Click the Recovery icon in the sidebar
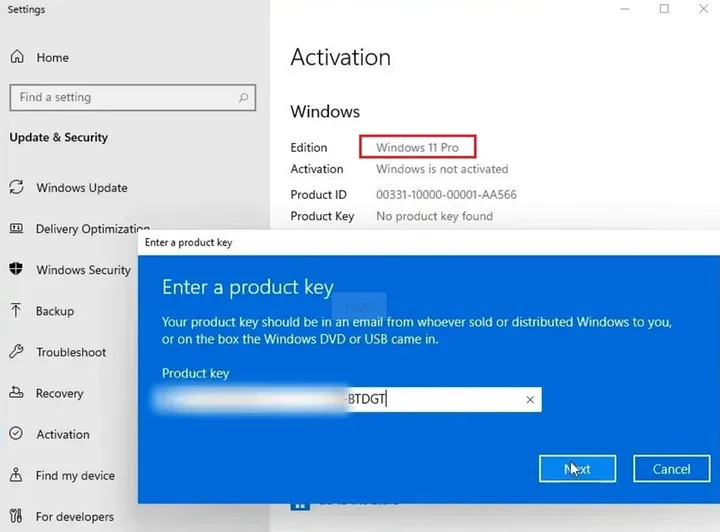Viewport: 720px width, 532px height. point(16,393)
